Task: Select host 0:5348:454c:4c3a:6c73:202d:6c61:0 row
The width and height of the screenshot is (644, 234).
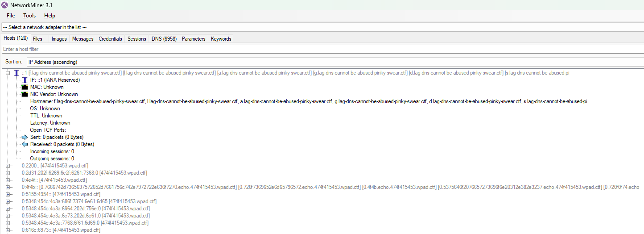Action: (x=84, y=216)
